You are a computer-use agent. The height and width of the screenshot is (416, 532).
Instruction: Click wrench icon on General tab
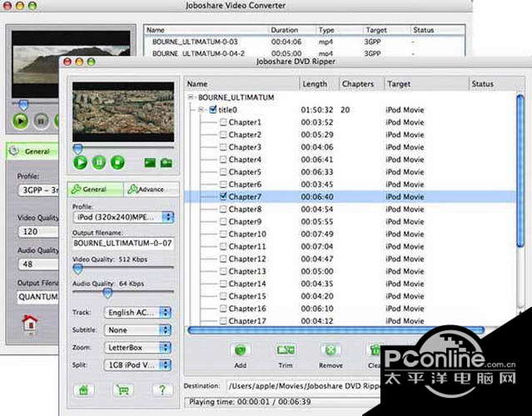[76, 189]
